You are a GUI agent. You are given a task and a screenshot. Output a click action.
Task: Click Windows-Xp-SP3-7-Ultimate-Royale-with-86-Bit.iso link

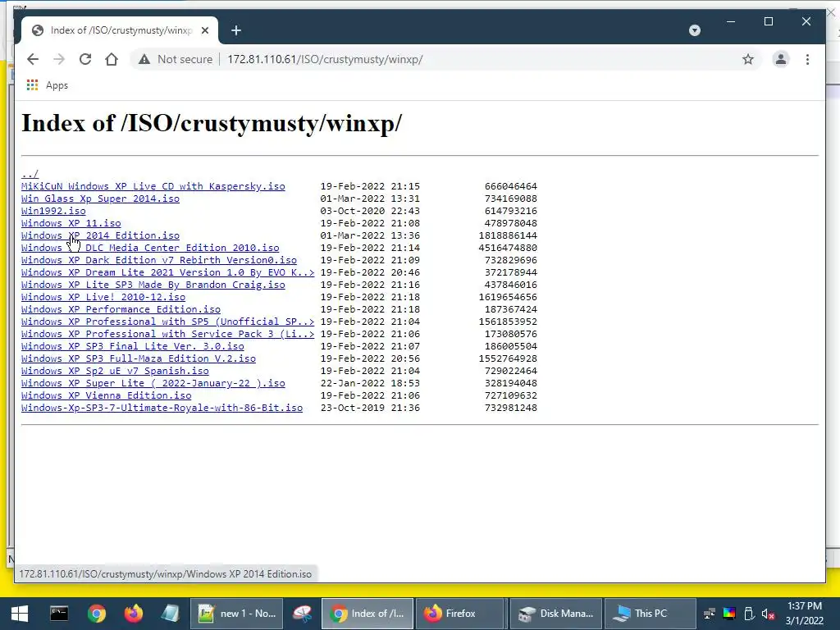(162, 409)
